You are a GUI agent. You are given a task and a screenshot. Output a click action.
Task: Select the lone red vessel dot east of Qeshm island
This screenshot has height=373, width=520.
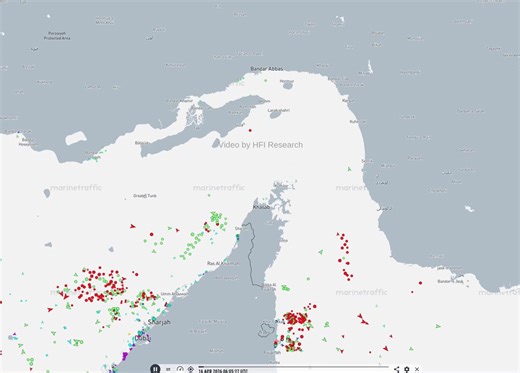[250, 130]
